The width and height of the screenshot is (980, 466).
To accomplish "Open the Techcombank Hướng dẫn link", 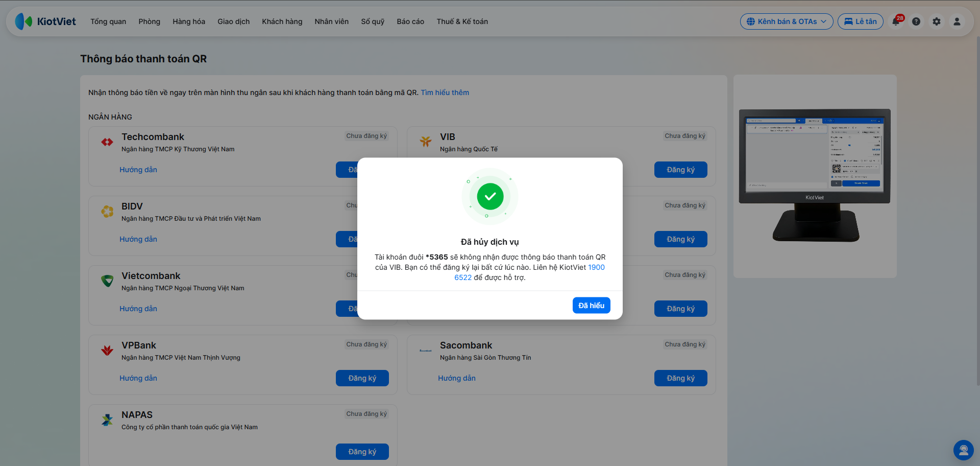I will 138,170.
